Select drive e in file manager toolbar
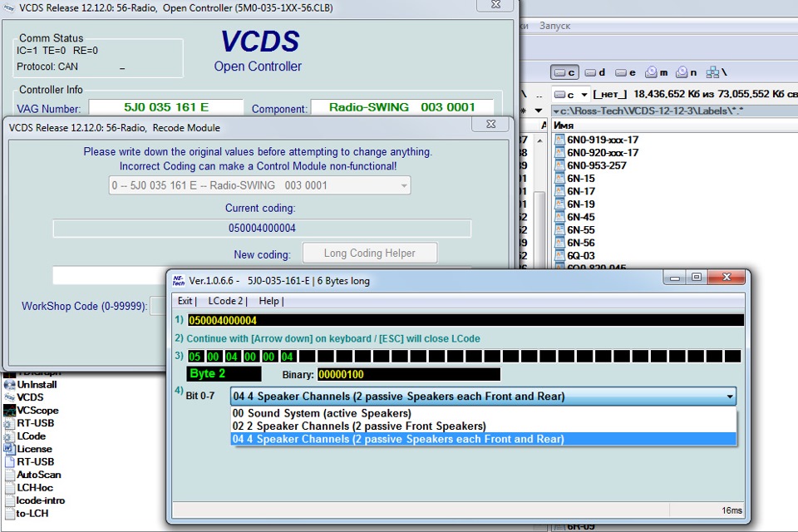The image size is (798, 532). click(625, 72)
